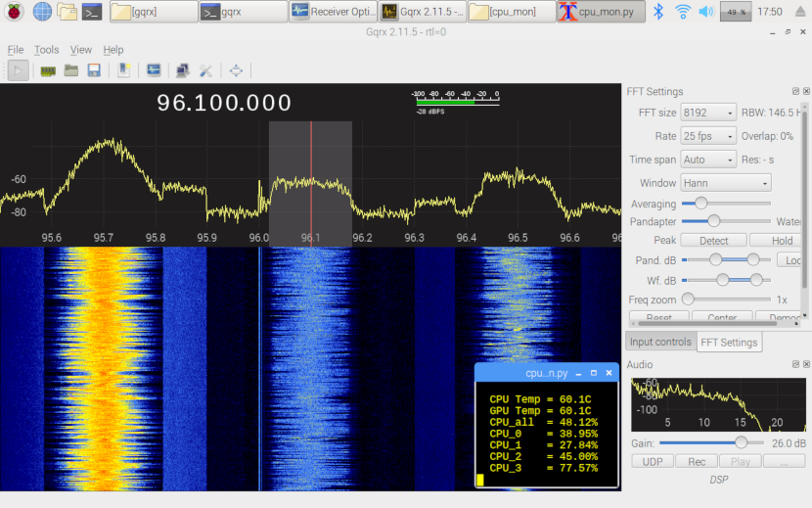Open the FFT size dropdown
This screenshot has width=812, height=508.
point(708,113)
